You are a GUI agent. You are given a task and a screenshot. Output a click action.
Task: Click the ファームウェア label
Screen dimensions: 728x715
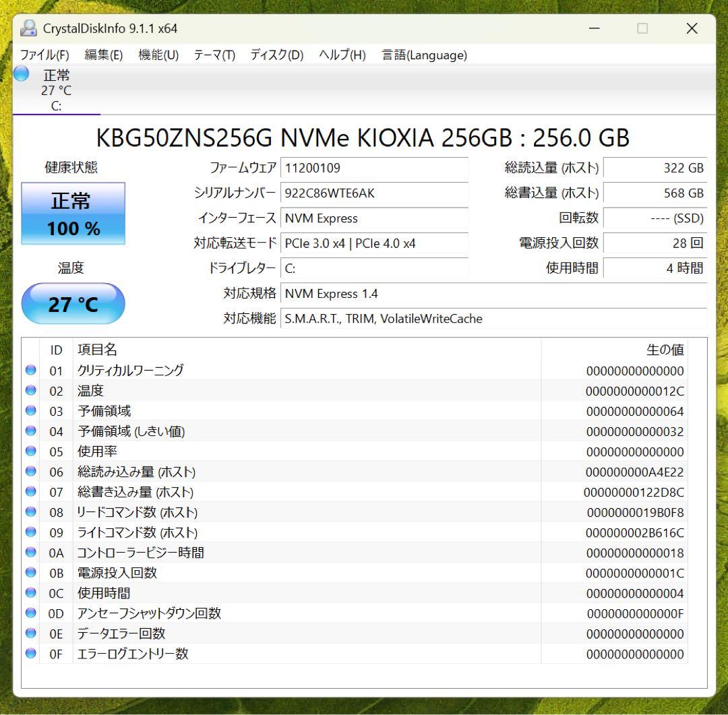243,168
